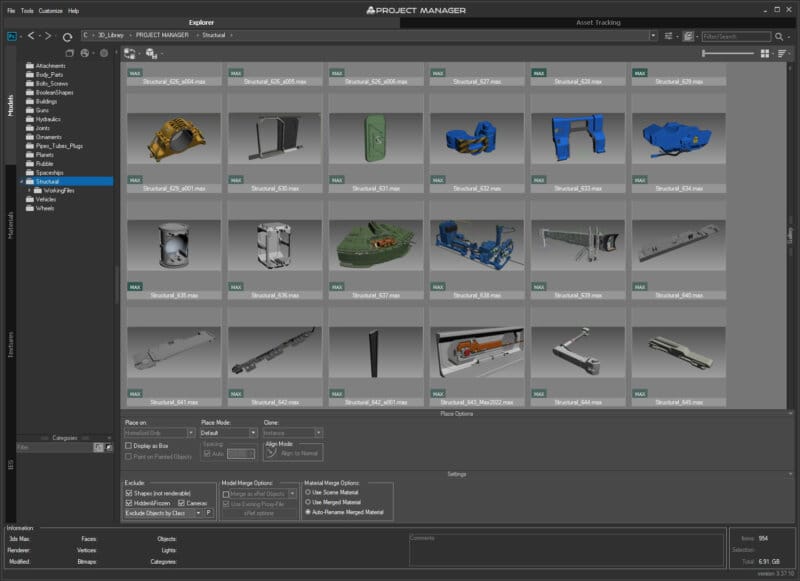Open the Clone dropdown
This screenshot has height=581, width=800.
point(292,433)
